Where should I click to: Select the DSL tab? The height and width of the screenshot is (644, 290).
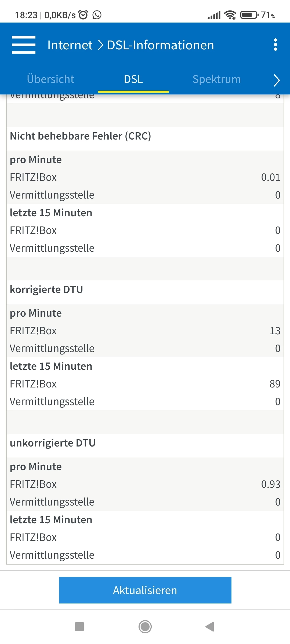click(x=133, y=79)
